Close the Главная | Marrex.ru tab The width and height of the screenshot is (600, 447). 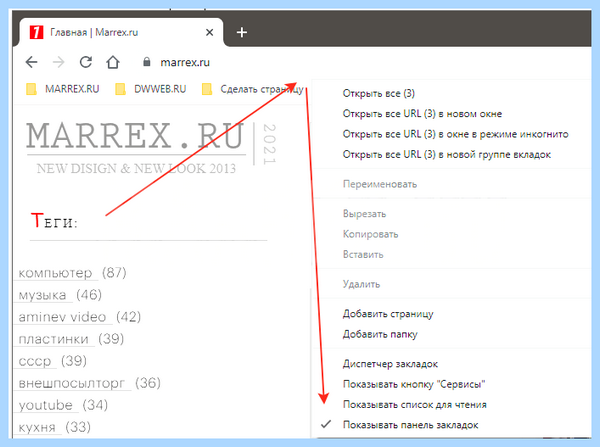point(209,33)
